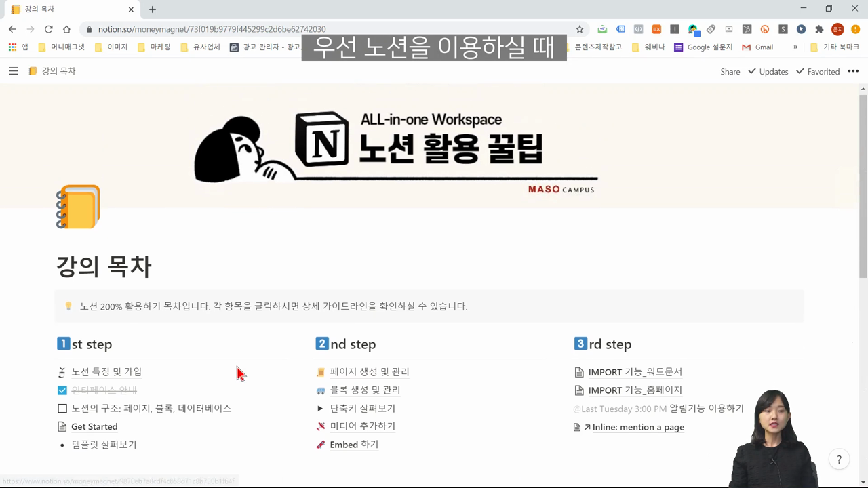Viewport: 868px width, 488px height.
Task: Open the 머니매그넷 bookmark folder
Action: coord(62,47)
